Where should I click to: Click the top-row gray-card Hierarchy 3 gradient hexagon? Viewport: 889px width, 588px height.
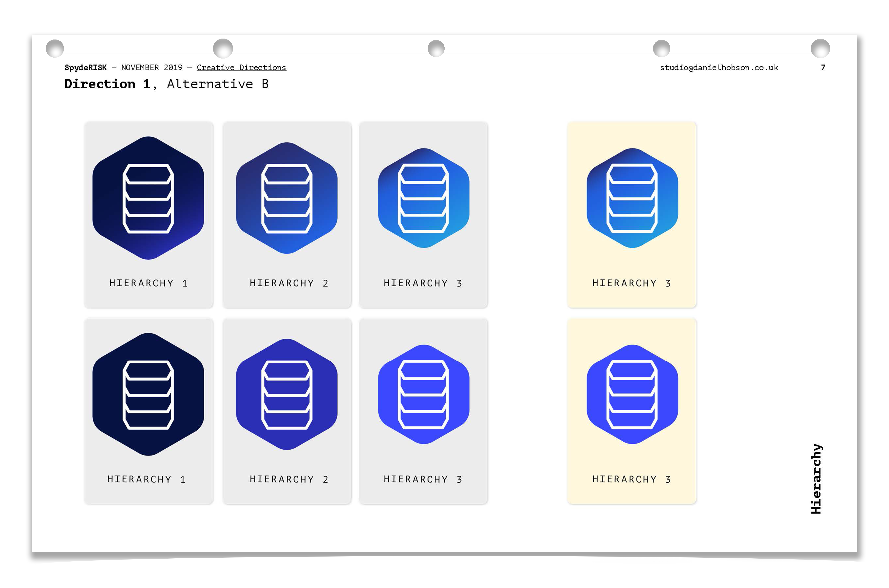click(x=423, y=198)
